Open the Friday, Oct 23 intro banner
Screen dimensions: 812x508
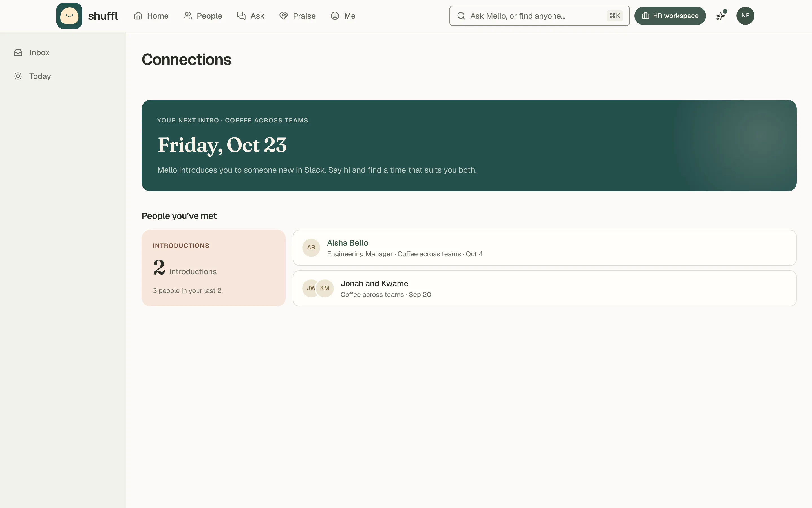469,145
